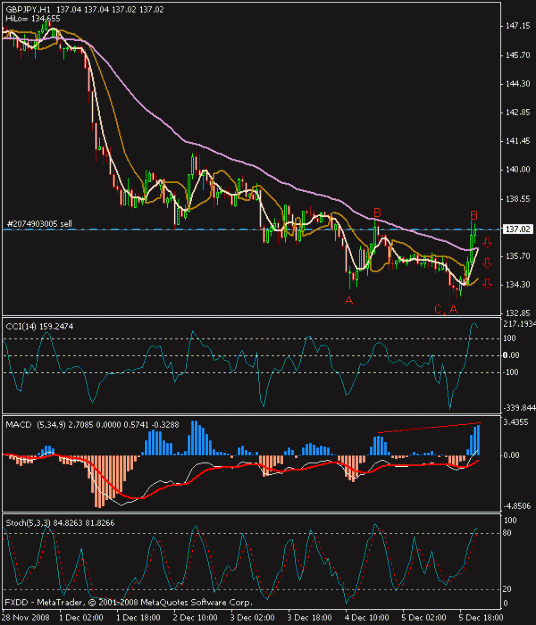Click the 147.15 price axis value
Image resolution: width=536 pixels, height=625 pixels.
[x=518, y=26]
